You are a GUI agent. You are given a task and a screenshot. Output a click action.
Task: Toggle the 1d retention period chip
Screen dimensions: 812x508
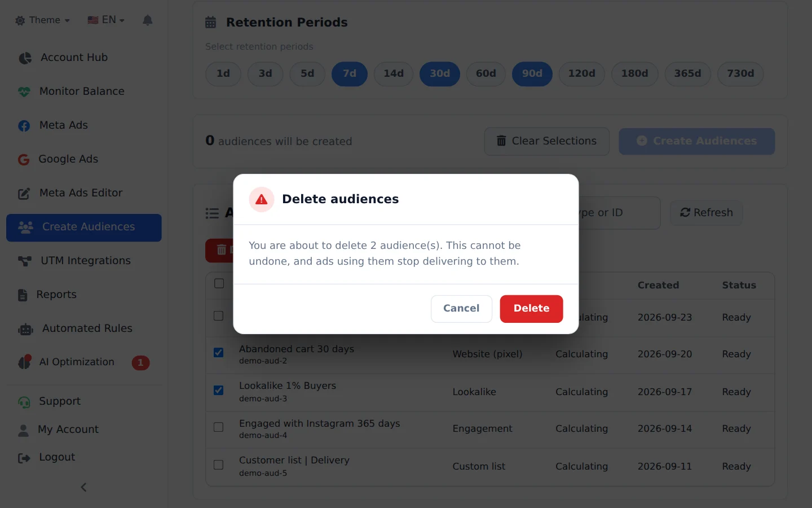pyautogui.click(x=223, y=74)
